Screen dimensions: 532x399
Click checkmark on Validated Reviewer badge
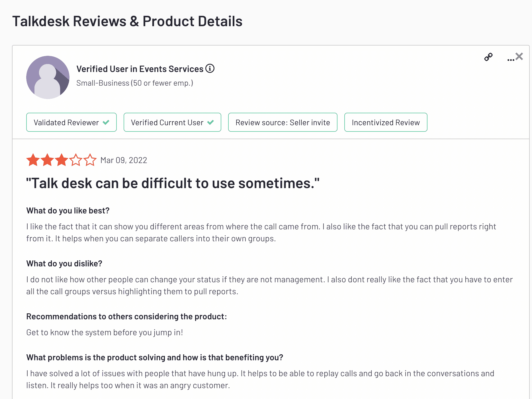pyautogui.click(x=106, y=122)
